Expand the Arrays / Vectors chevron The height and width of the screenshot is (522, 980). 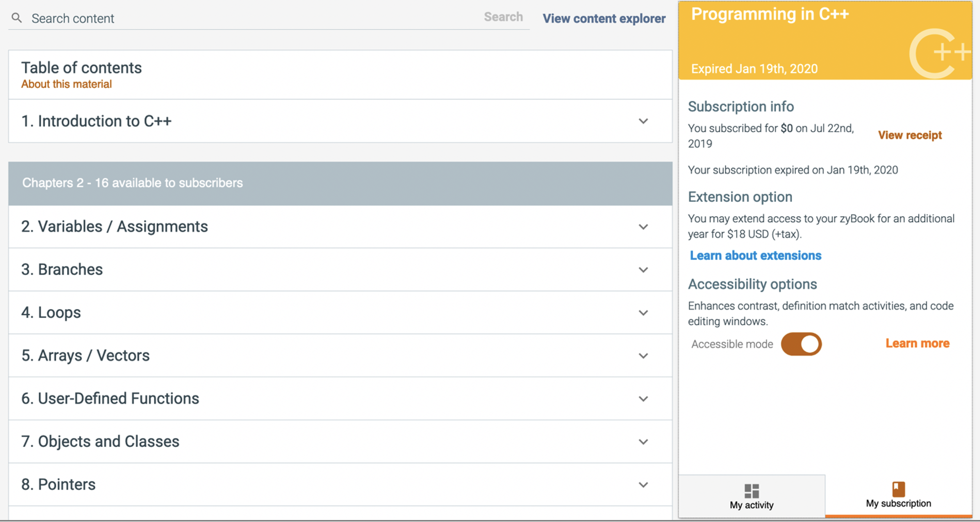pos(643,356)
